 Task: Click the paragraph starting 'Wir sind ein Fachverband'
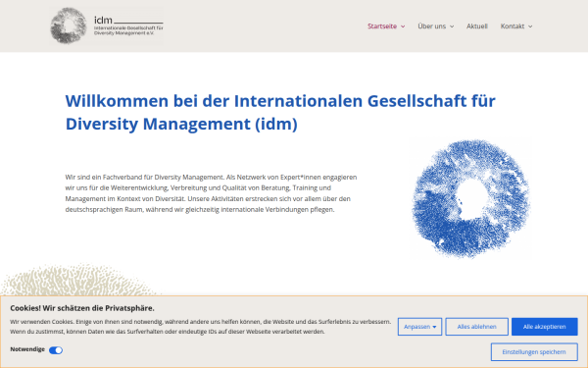[211, 193]
